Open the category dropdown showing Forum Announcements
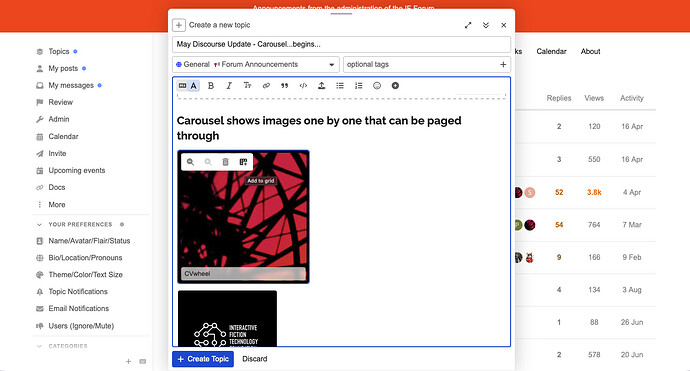Image resolution: width=690 pixels, height=371 pixels. tap(256, 64)
